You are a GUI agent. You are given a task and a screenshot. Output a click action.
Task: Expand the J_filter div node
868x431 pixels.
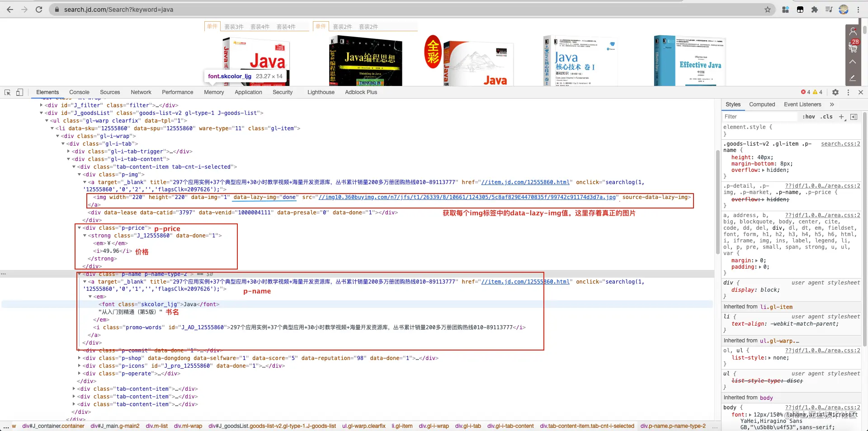coord(41,105)
